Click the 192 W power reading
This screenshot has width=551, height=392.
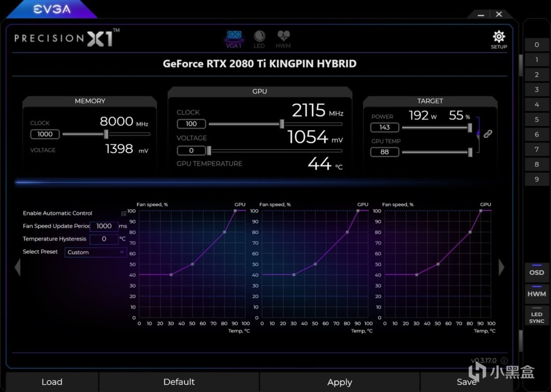(x=423, y=116)
